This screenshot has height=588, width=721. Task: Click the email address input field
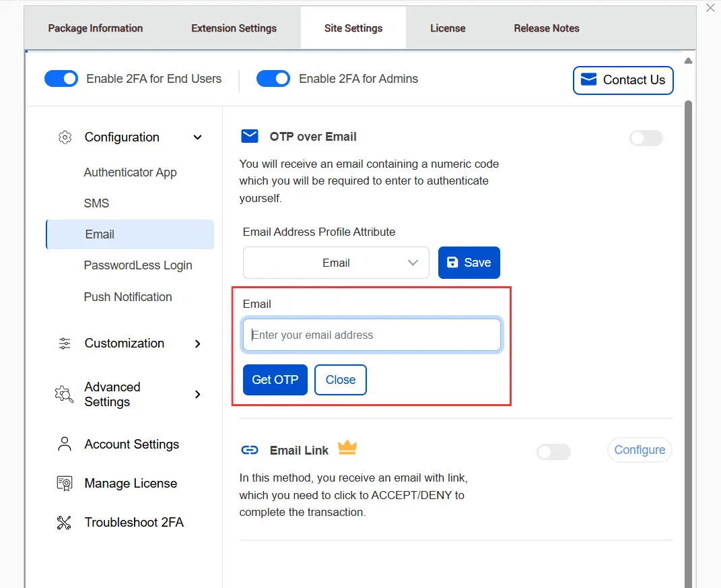click(x=372, y=335)
